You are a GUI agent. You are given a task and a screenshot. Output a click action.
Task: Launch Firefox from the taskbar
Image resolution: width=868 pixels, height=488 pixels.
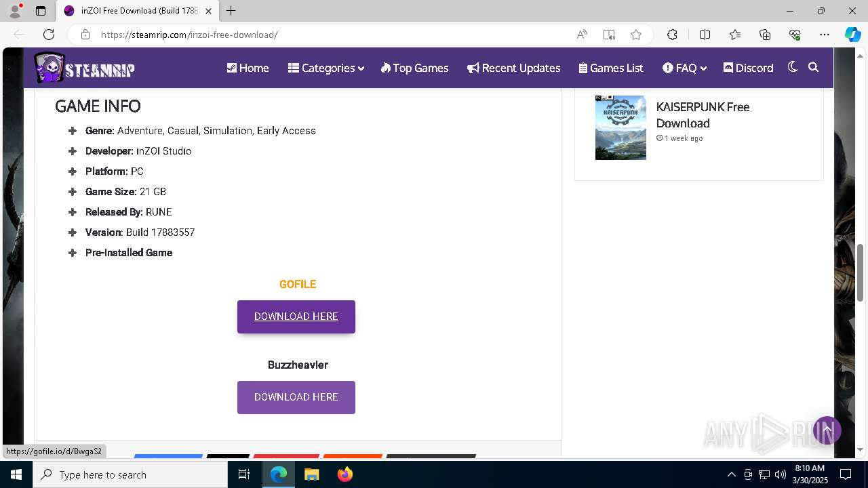tap(345, 474)
